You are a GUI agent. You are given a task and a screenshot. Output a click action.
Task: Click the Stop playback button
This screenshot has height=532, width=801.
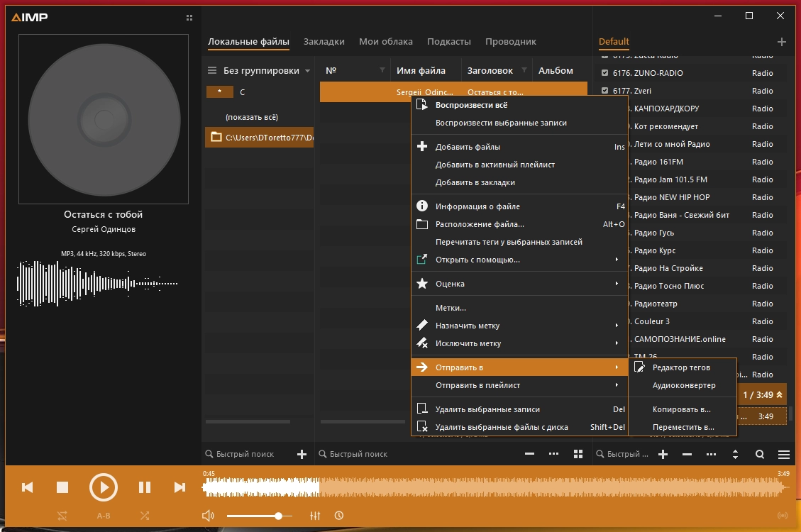62,487
